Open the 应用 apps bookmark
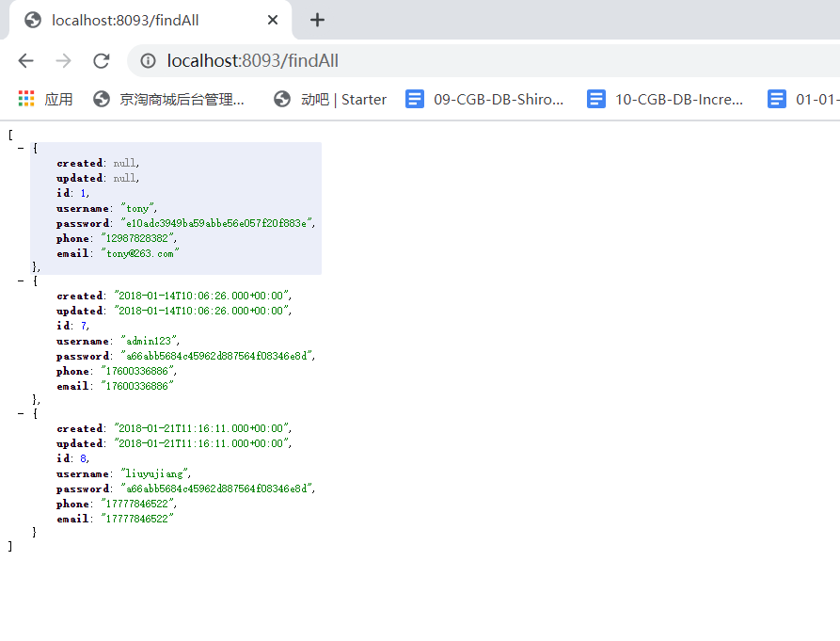The height and width of the screenshot is (641, 840). pyautogui.click(x=46, y=99)
